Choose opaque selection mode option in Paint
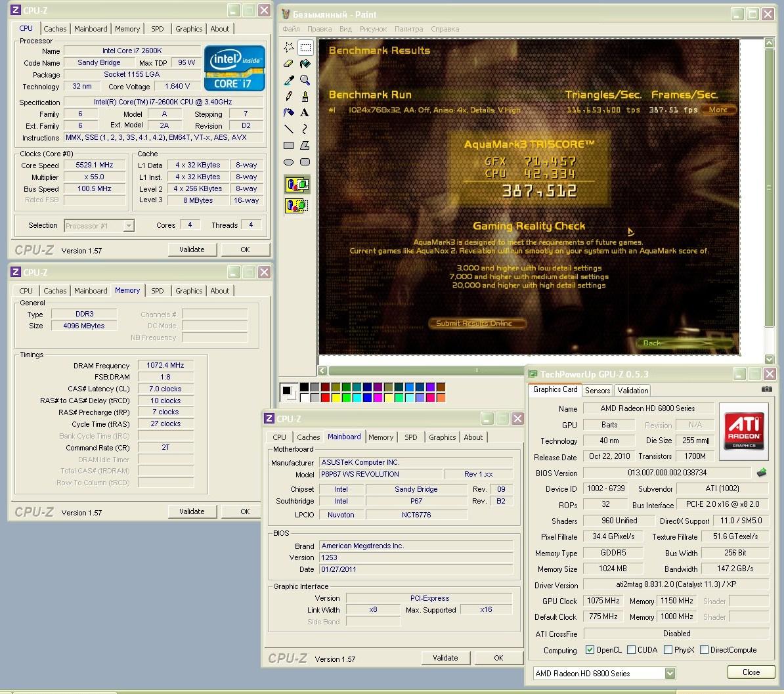The height and width of the screenshot is (694, 784). pyautogui.click(x=297, y=184)
